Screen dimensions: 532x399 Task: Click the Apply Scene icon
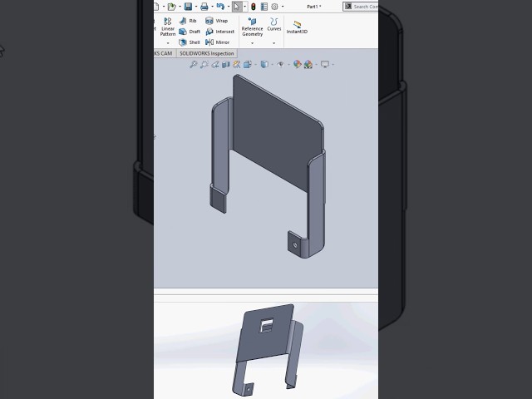[x=308, y=64]
